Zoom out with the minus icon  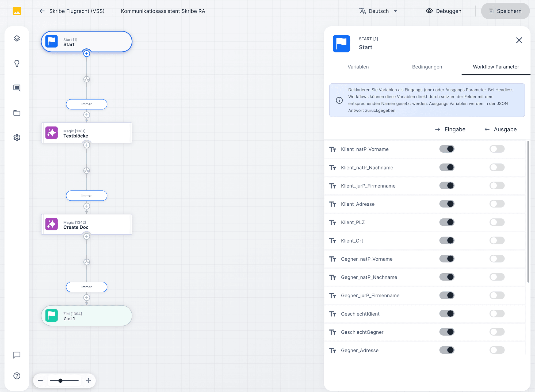(40, 381)
